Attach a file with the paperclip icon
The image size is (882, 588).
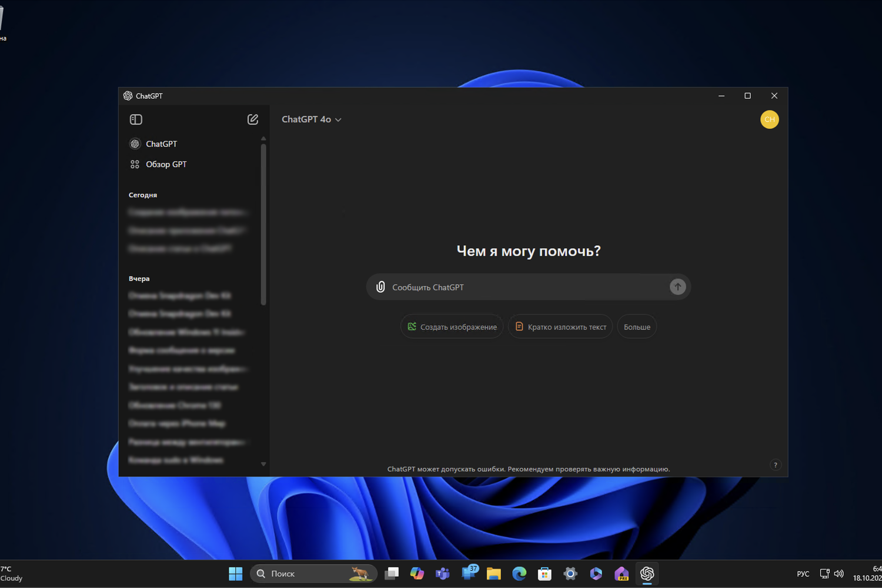pyautogui.click(x=380, y=287)
